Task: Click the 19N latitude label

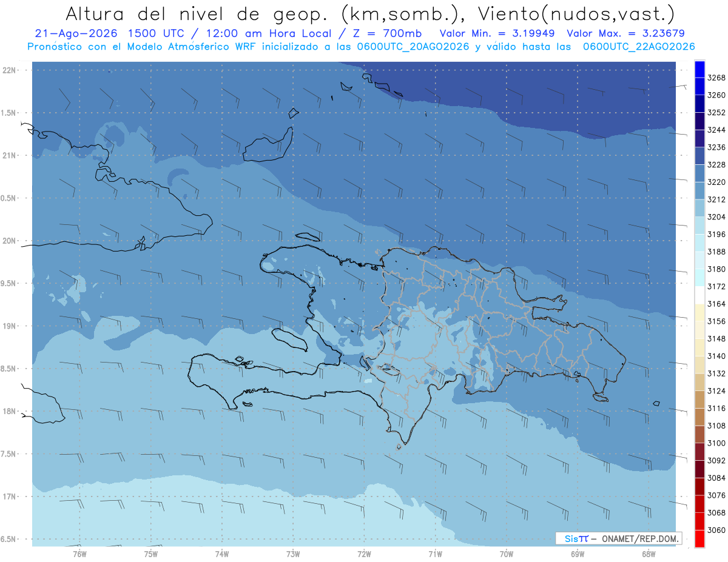Action: [10, 326]
